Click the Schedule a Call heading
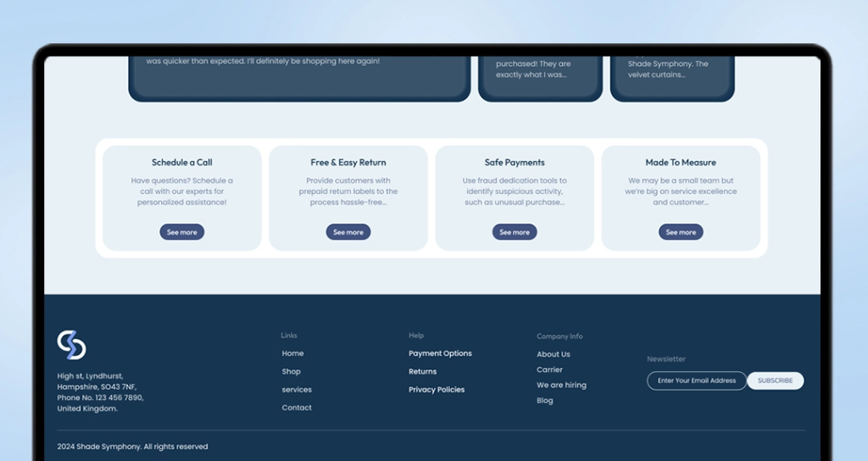The width and height of the screenshot is (868, 461). pos(182,162)
